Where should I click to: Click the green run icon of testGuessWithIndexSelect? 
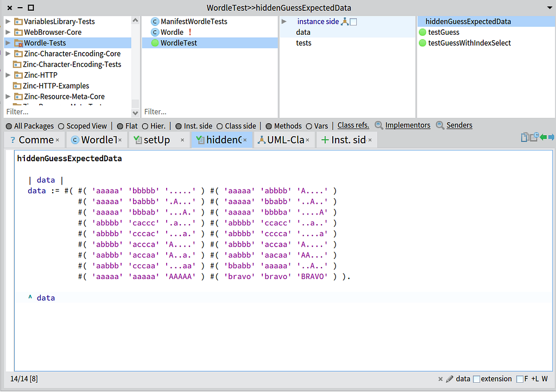(422, 43)
